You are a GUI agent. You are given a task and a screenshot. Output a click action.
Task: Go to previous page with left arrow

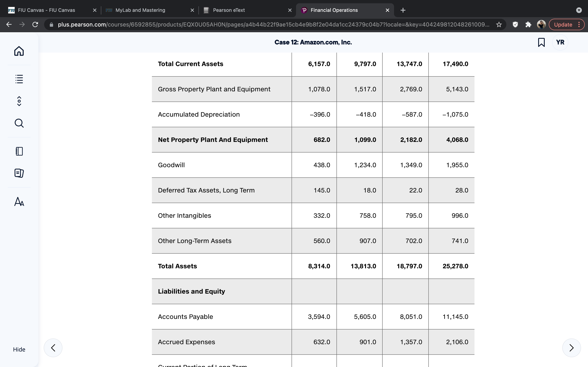click(x=53, y=348)
